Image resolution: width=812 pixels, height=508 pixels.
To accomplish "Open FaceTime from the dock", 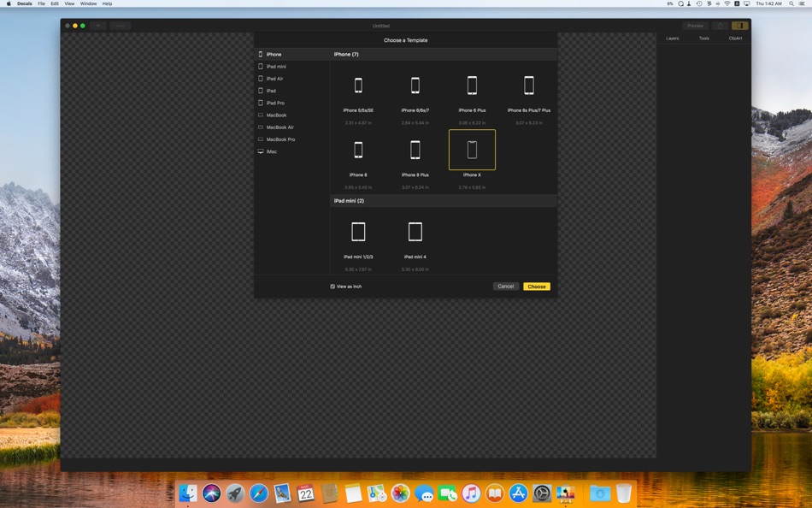I will pos(447,493).
